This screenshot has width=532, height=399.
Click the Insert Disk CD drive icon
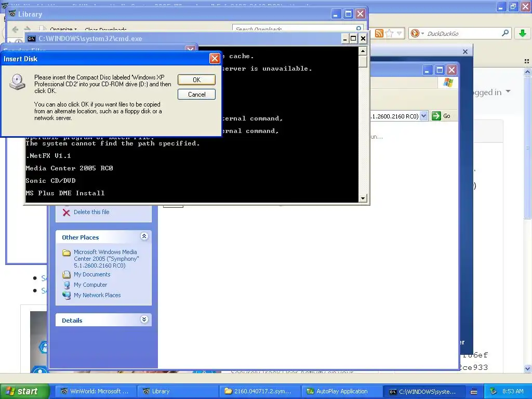click(x=17, y=82)
